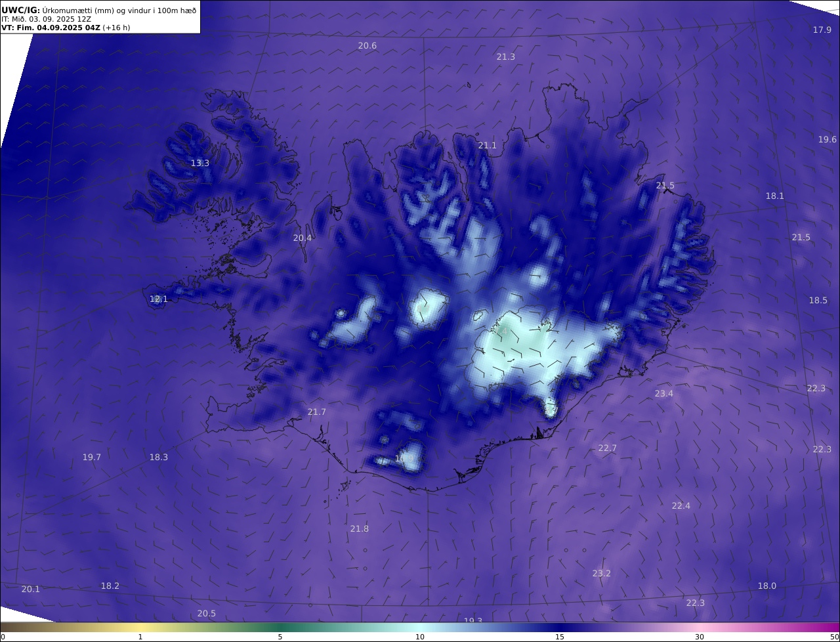Click the color scale label 30

tap(700, 637)
